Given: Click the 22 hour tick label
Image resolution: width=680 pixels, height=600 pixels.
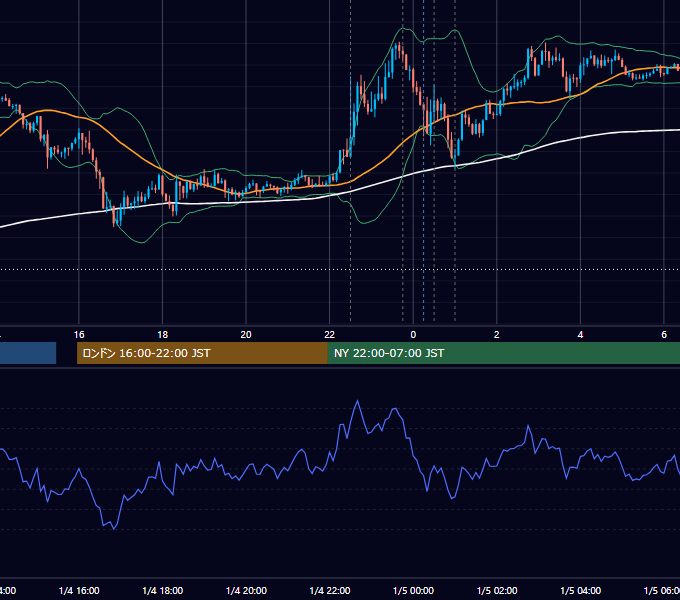Looking at the screenshot, I should (x=330, y=335).
